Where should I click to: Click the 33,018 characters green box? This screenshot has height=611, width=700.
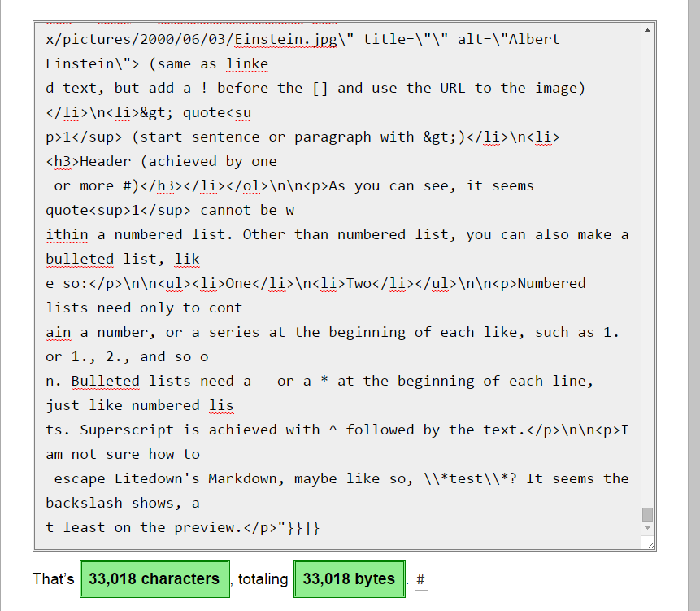click(154, 578)
